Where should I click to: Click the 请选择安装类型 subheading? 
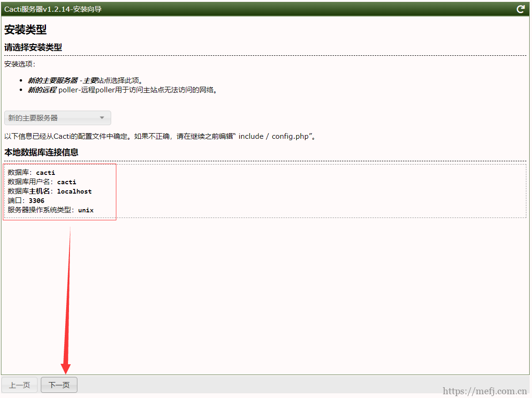coord(33,47)
